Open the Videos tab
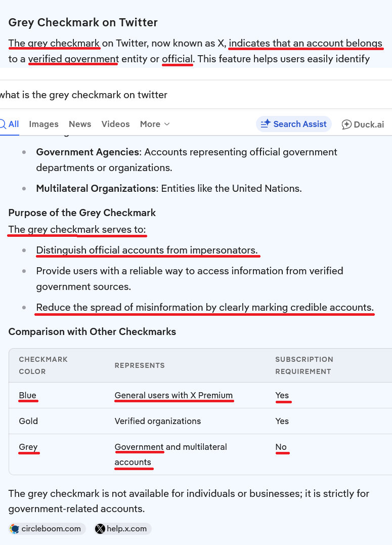The image size is (392, 545). [115, 124]
